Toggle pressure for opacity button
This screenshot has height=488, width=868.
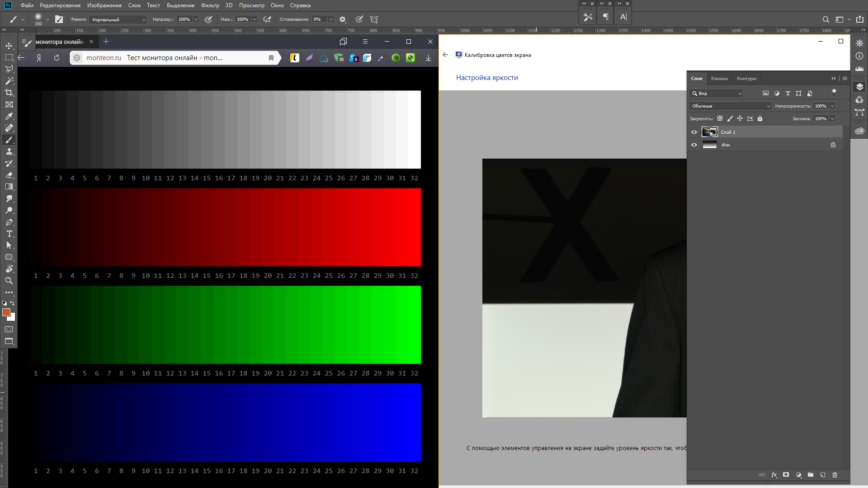tap(208, 19)
